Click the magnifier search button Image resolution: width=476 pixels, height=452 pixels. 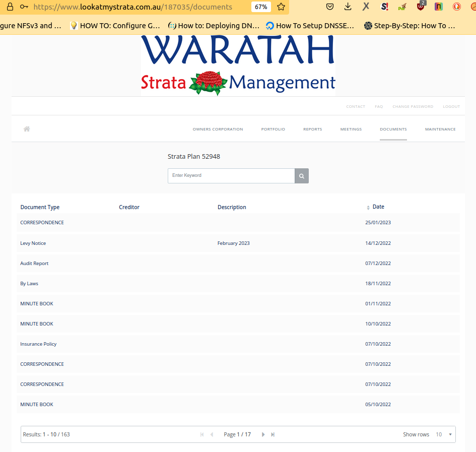pyautogui.click(x=301, y=176)
